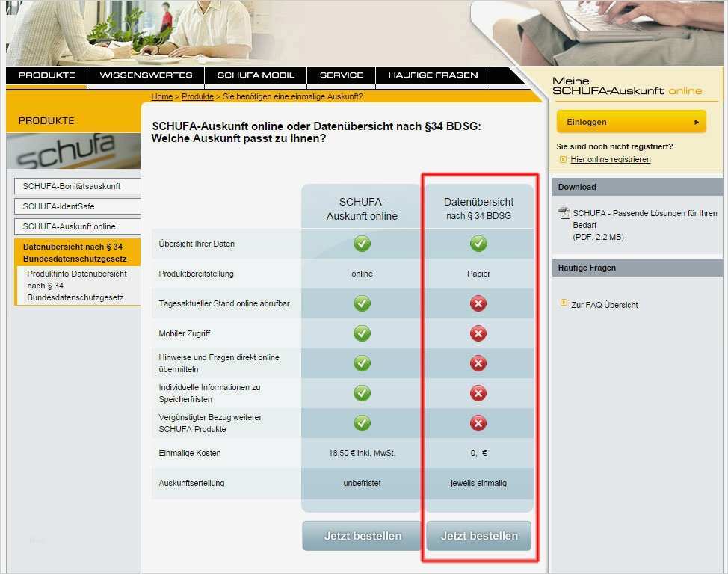Click the schufa logo in sidebar

click(73, 151)
